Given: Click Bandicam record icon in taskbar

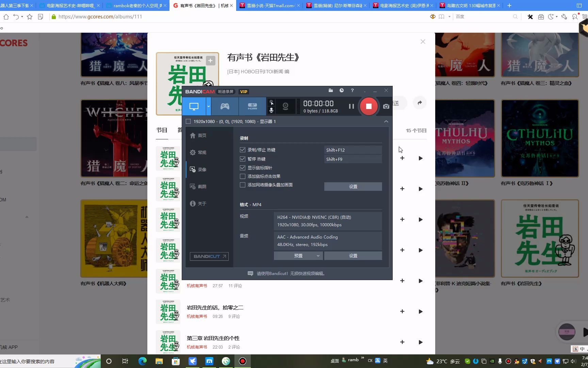Looking at the screenshot, I should pos(243,361).
